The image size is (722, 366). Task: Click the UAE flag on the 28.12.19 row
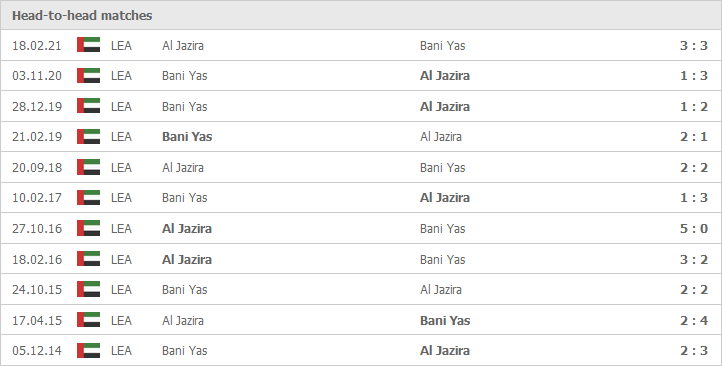88,106
